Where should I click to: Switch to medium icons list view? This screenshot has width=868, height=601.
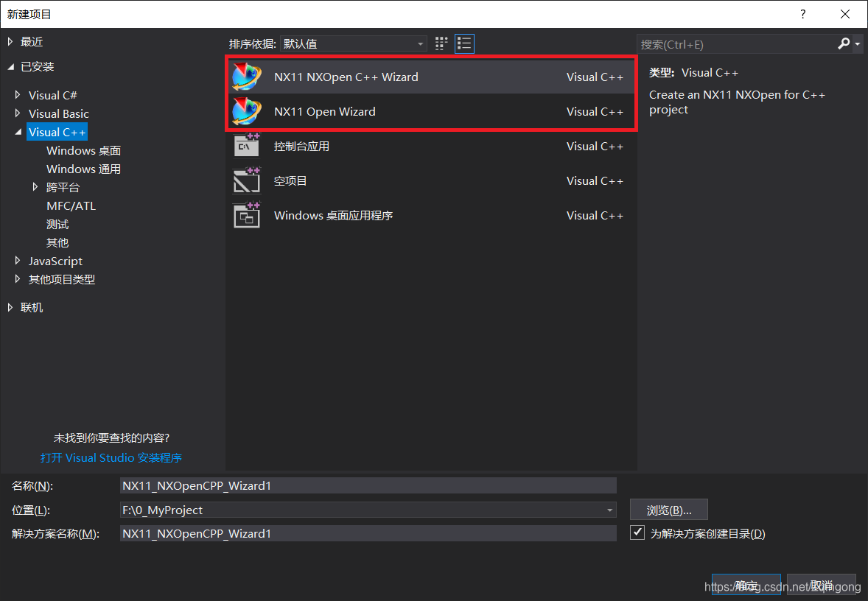click(x=464, y=43)
